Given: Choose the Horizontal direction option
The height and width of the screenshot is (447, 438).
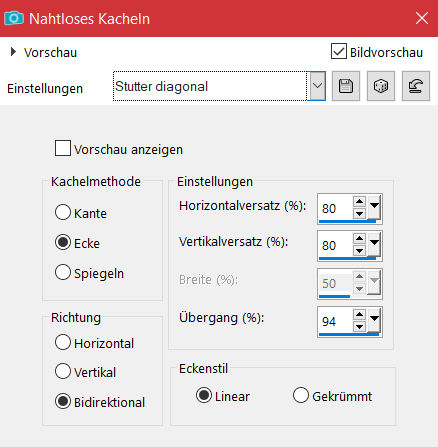Looking at the screenshot, I should [x=63, y=342].
